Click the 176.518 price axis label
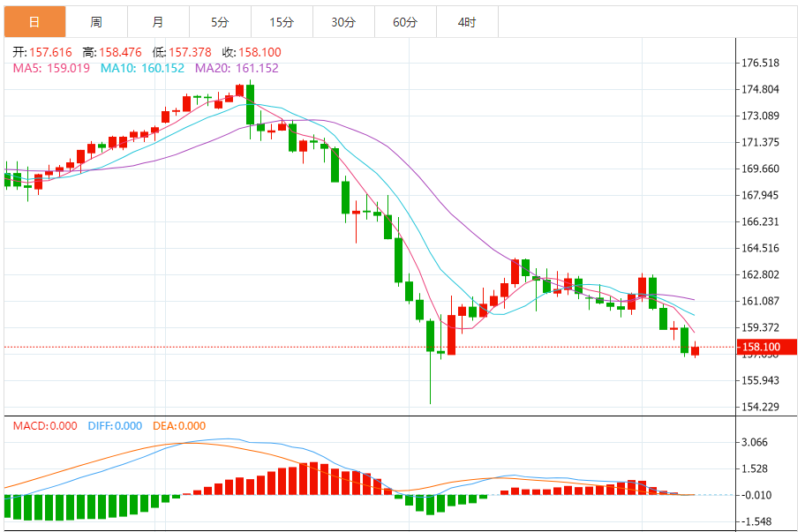805x532 pixels. [760, 64]
